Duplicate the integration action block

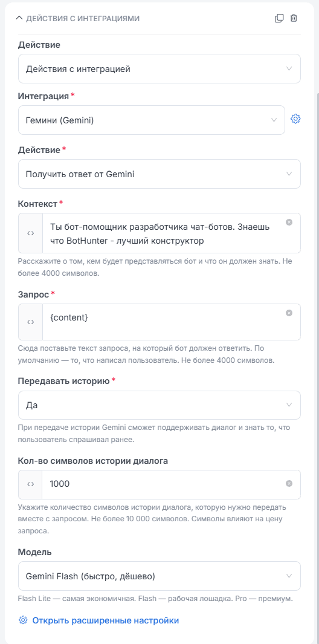pyautogui.click(x=279, y=19)
